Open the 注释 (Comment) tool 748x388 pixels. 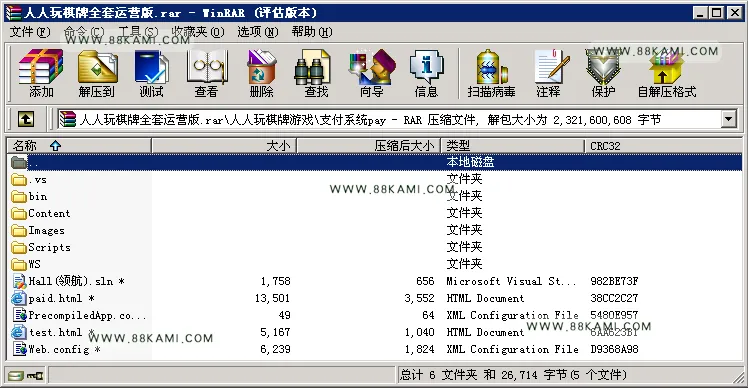pyautogui.click(x=548, y=73)
